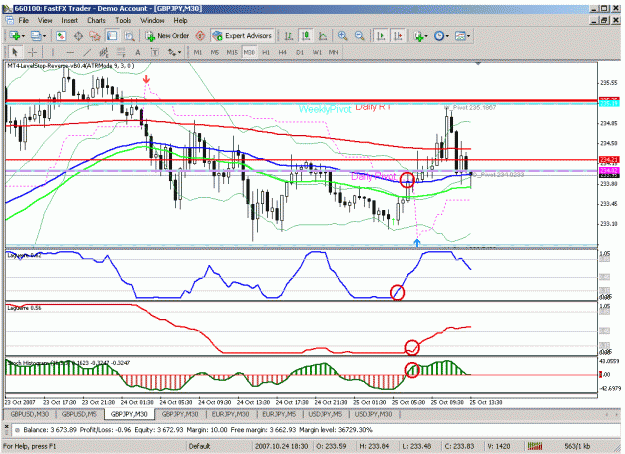Open the File menu
625x454 pixels.
coord(24,20)
